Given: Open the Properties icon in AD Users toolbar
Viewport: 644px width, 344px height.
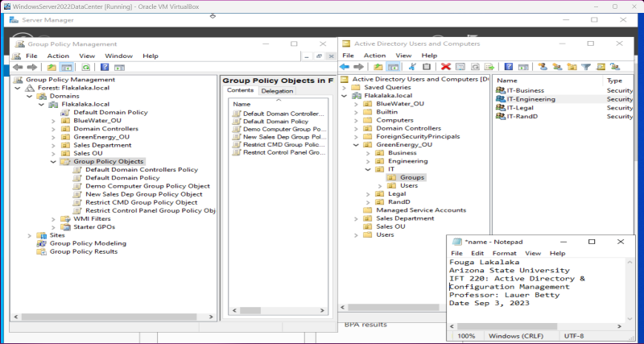Looking at the screenshot, I should tap(460, 67).
